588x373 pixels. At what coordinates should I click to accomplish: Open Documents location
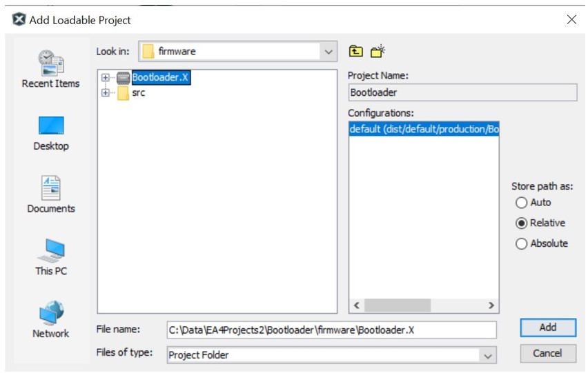[51, 195]
